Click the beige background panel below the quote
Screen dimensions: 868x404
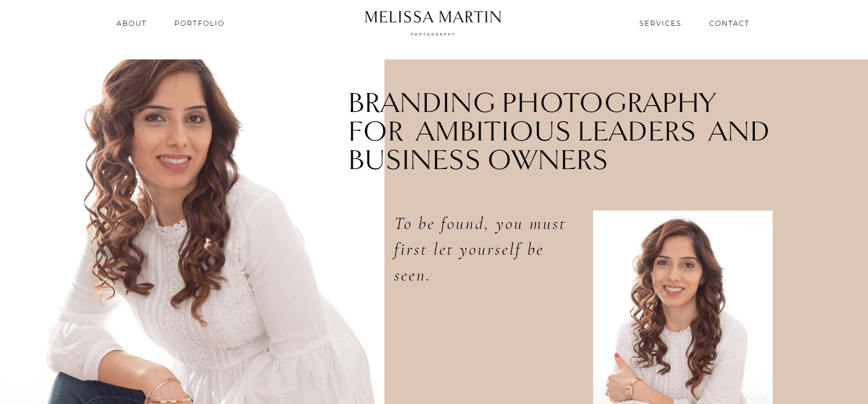(488, 345)
